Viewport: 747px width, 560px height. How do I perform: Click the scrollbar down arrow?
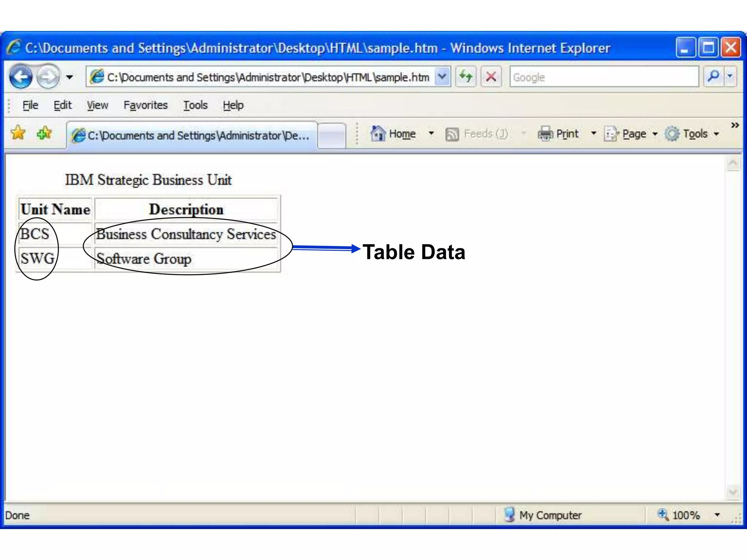click(x=733, y=492)
